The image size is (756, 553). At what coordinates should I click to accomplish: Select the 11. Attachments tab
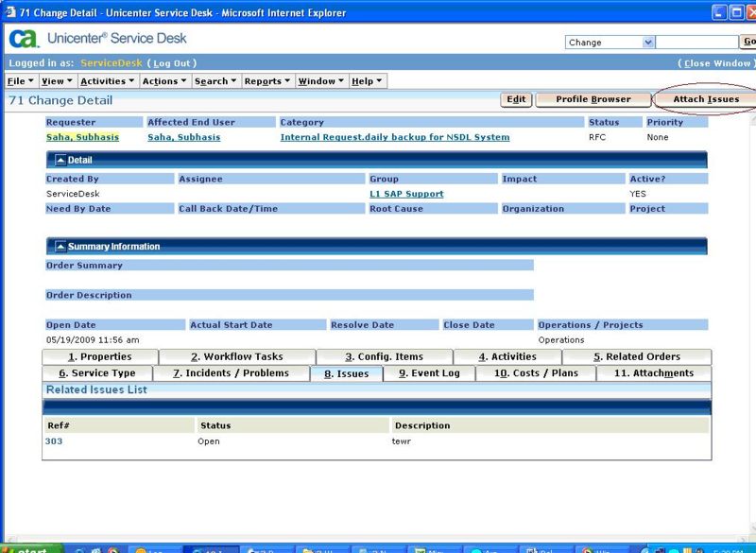point(654,373)
